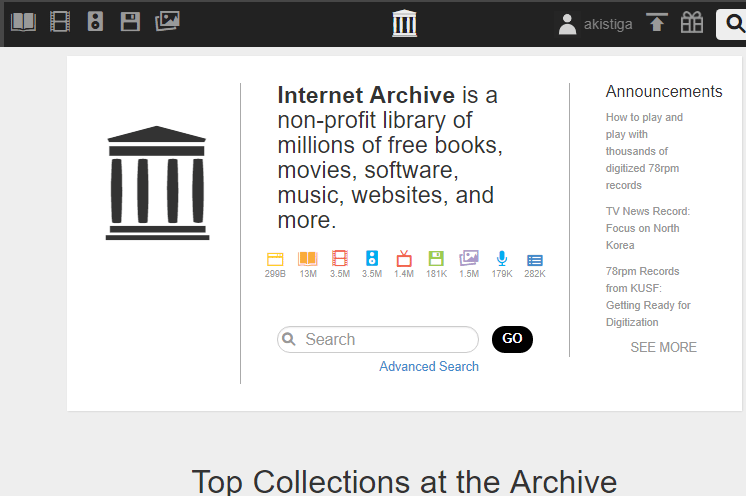The height and width of the screenshot is (496, 746).
Task: Click the large Internet Archive building logo
Action: click(x=157, y=183)
